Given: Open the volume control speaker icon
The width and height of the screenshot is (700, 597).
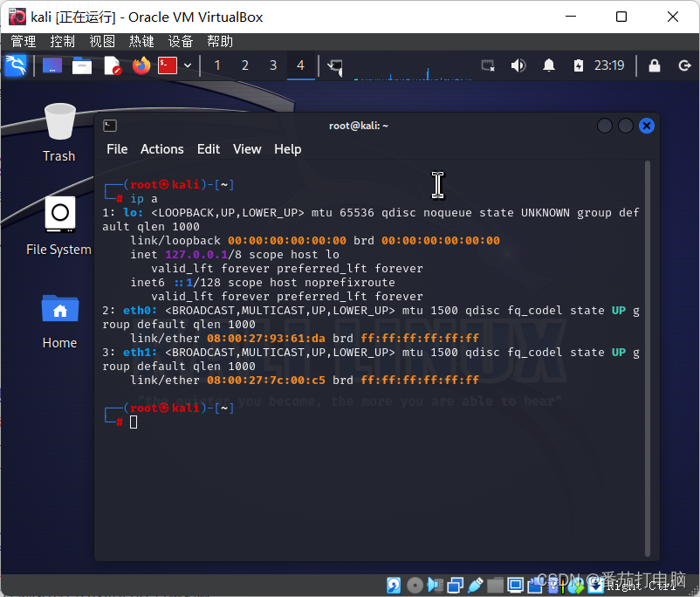Looking at the screenshot, I should coord(518,65).
